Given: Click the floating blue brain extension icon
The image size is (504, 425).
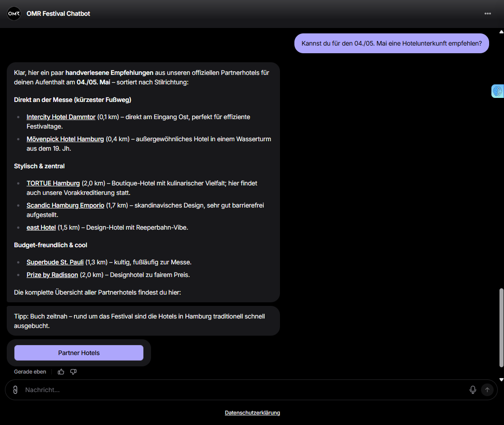Looking at the screenshot, I should (x=498, y=91).
